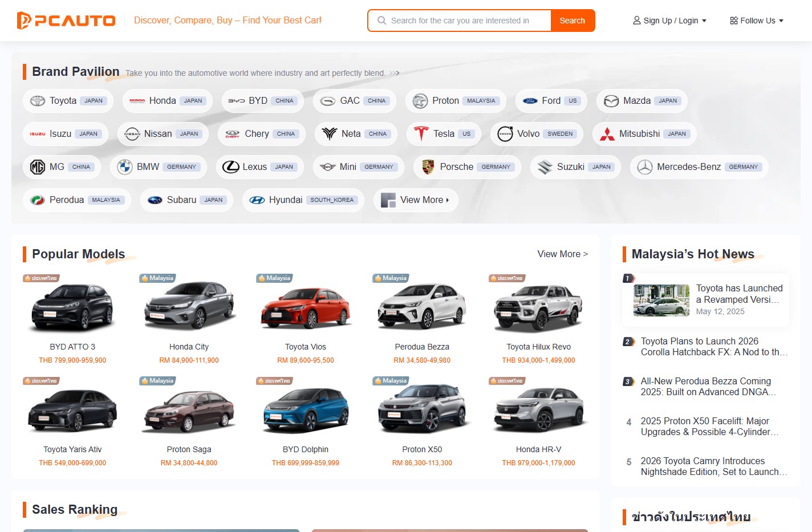This screenshot has width=812, height=532.
Task: Click the Suzuki brand logo icon
Action: (x=545, y=167)
